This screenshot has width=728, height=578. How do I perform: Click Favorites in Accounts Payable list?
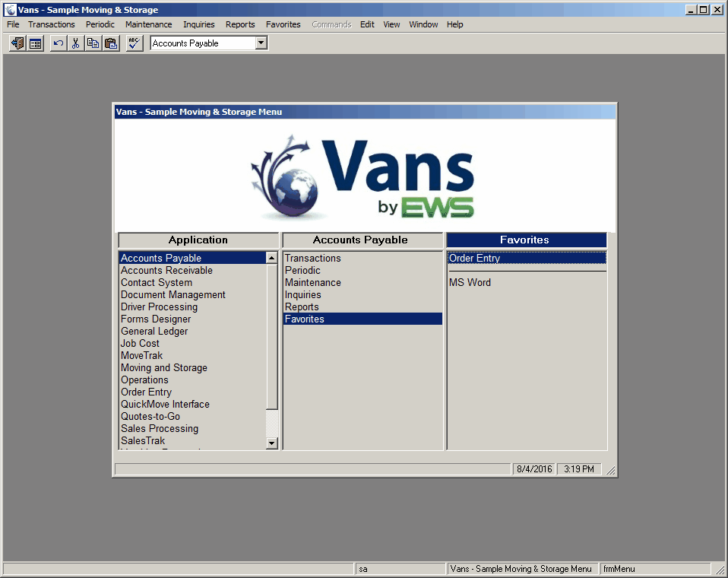(x=362, y=319)
